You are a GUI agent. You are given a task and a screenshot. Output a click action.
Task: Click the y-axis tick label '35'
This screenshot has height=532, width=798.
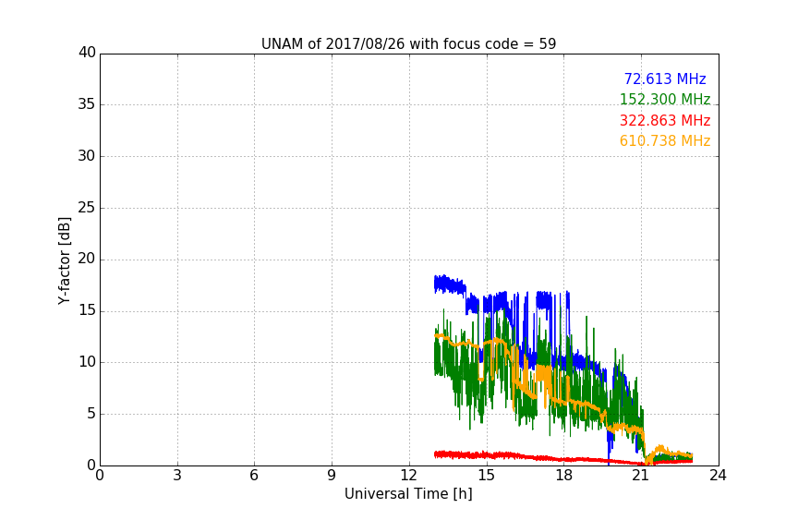point(87,104)
